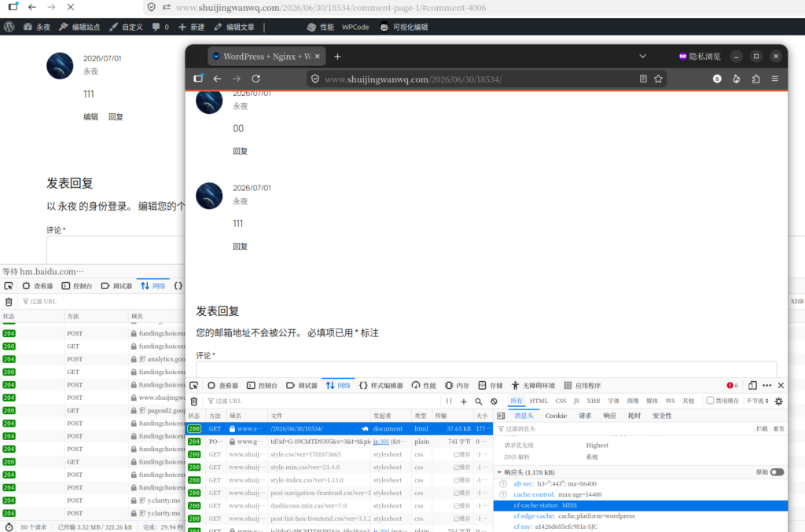This screenshot has height=532, width=805.
Task: Toggle reader view icon in address bar
Action: pyautogui.click(x=643, y=79)
